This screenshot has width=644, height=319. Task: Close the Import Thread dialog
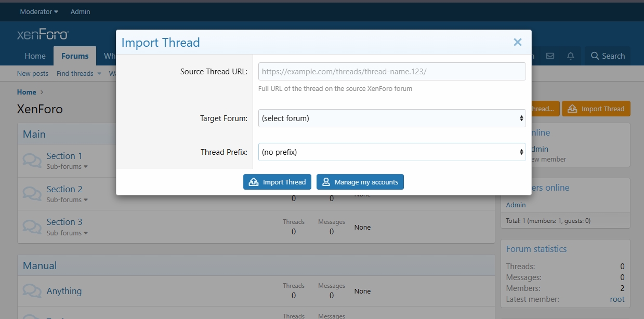[x=517, y=42]
